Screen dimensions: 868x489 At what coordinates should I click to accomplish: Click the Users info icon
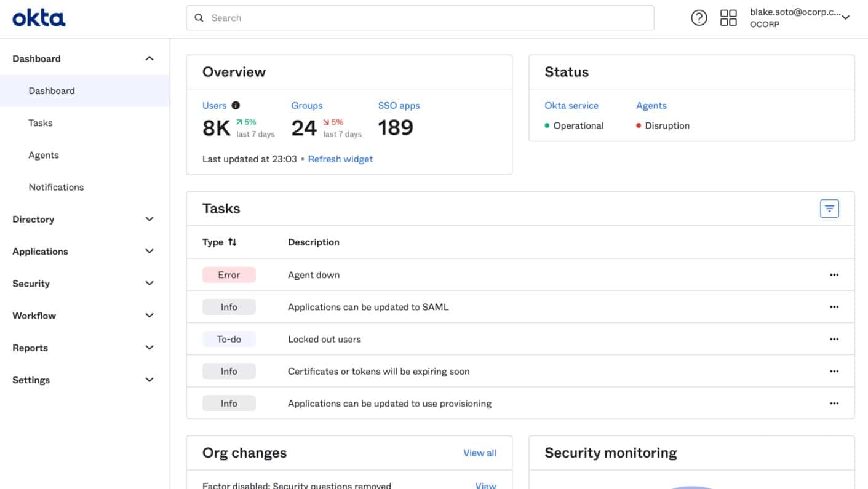[236, 105]
